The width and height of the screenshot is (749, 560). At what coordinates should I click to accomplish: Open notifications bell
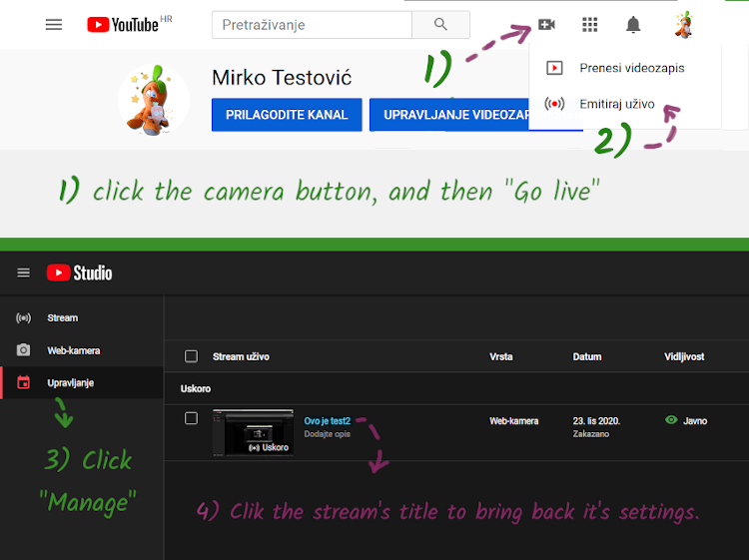633,25
